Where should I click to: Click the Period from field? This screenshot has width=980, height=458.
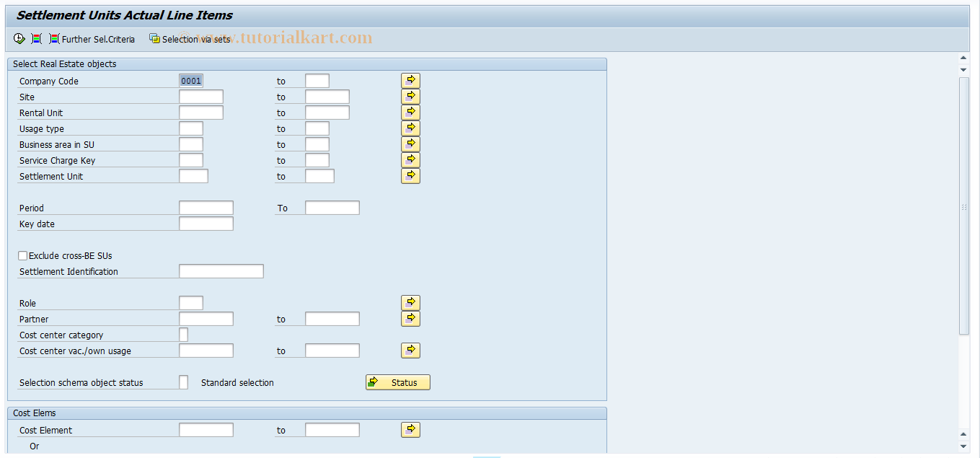click(x=206, y=208)
